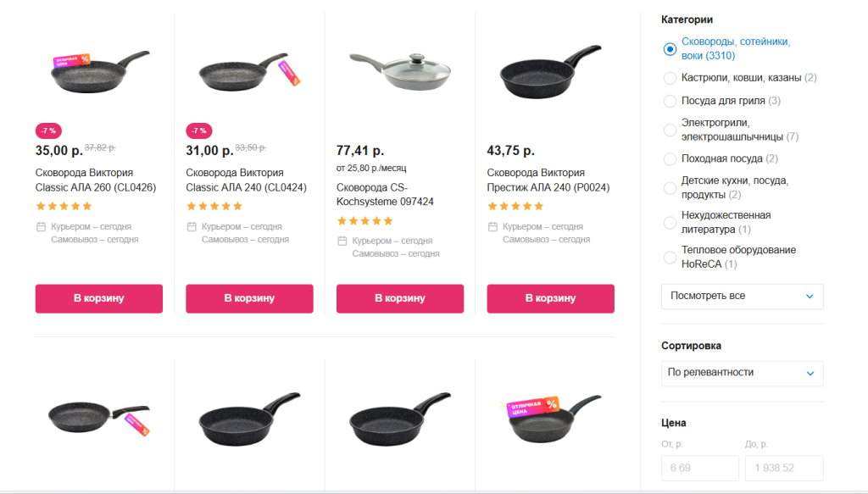Select Кастрюли, ковши, казаны radio option
The image size is (868, 494).
[670, 78]
